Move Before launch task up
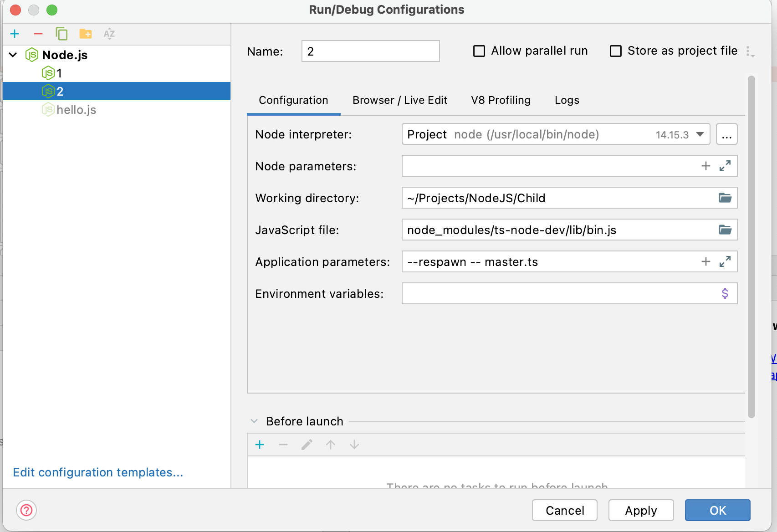 331,445
